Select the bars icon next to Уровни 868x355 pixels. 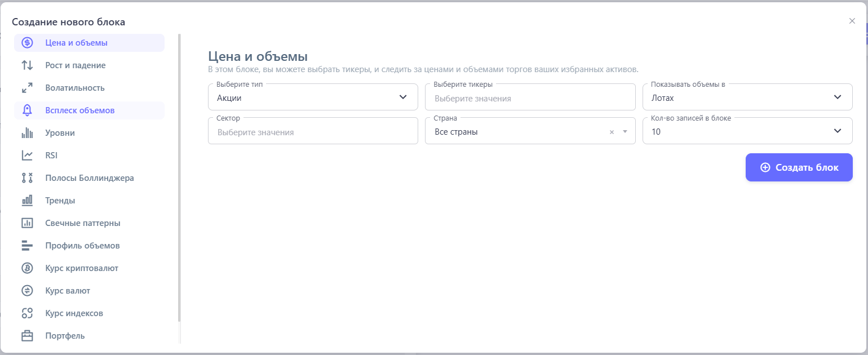27,133
